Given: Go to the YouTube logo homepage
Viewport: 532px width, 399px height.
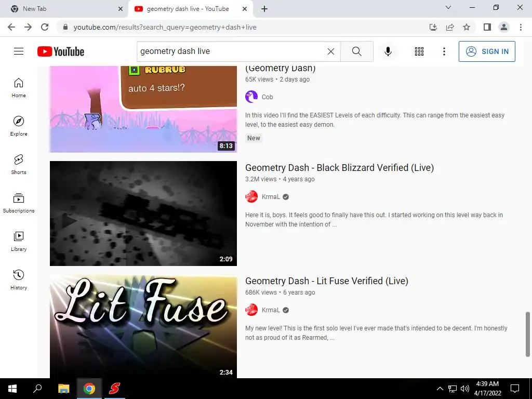Looking at the screenshot, I should pos(61,51).
